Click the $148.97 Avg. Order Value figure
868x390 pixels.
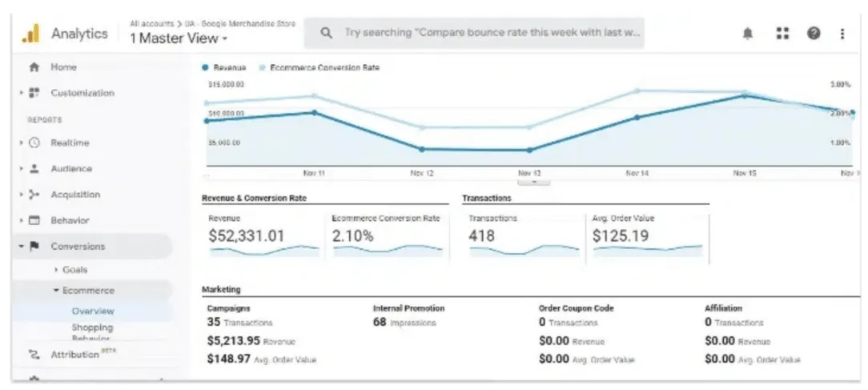229,359
